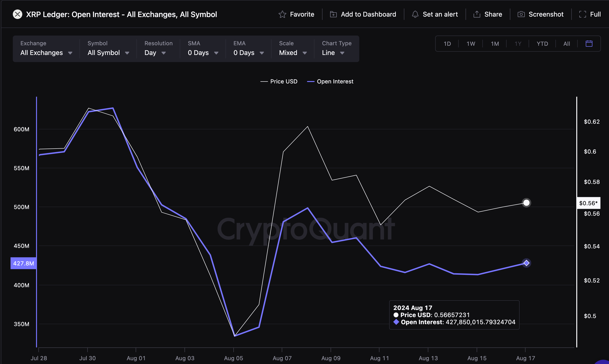The height and width of the screenshot is (364, 609).
Task: Click the Favorite star icon
Action: click(282, 14)
